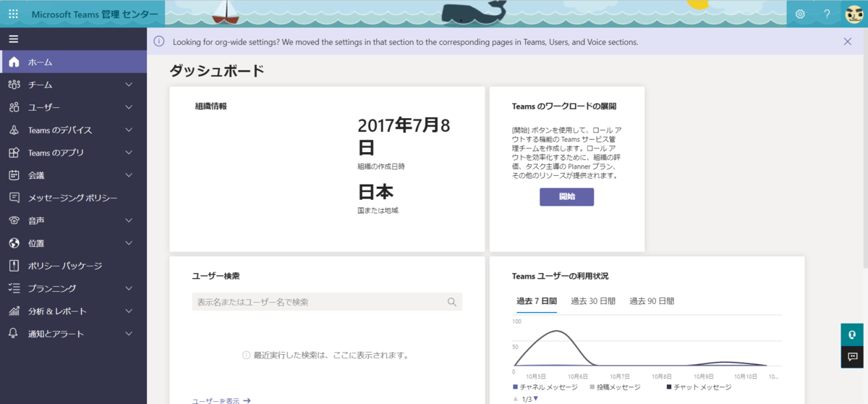Viewport: 868px width, 404px height.
Task: Toggle 投稿メッセージ legend entry
Action: click(614, 388)
